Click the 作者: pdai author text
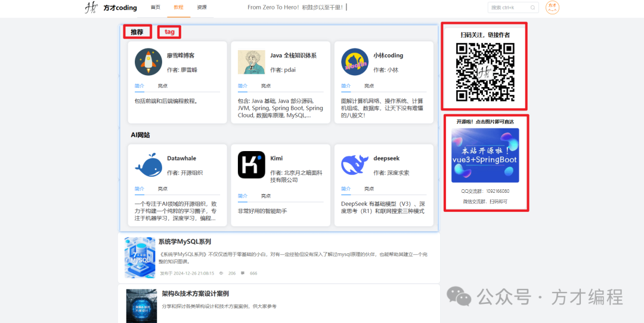The height and width of the screenshot is (323, 644). click(x=283, y=70)
